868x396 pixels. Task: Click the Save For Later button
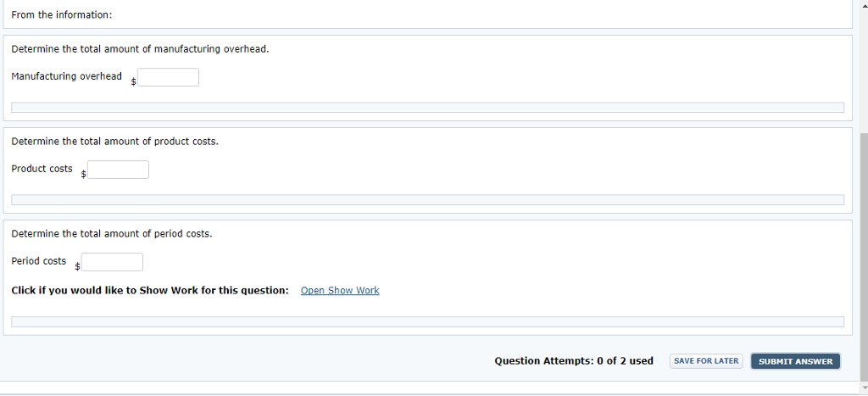(x=706, y=361)
